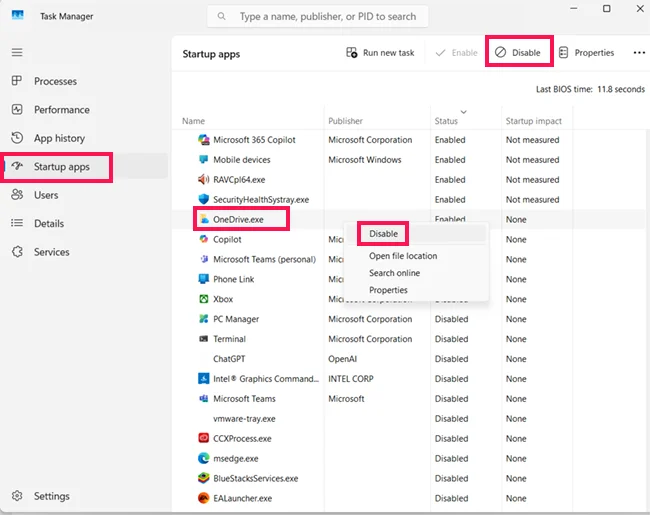
Task: Click INTEL CORP publisher cell
Action: pos(351,379)
